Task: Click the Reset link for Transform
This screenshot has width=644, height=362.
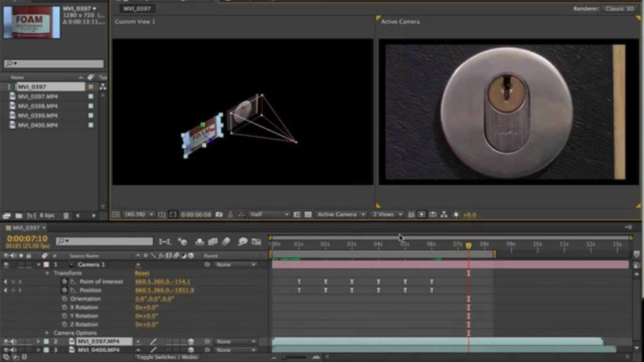Action: coord(142,273)
